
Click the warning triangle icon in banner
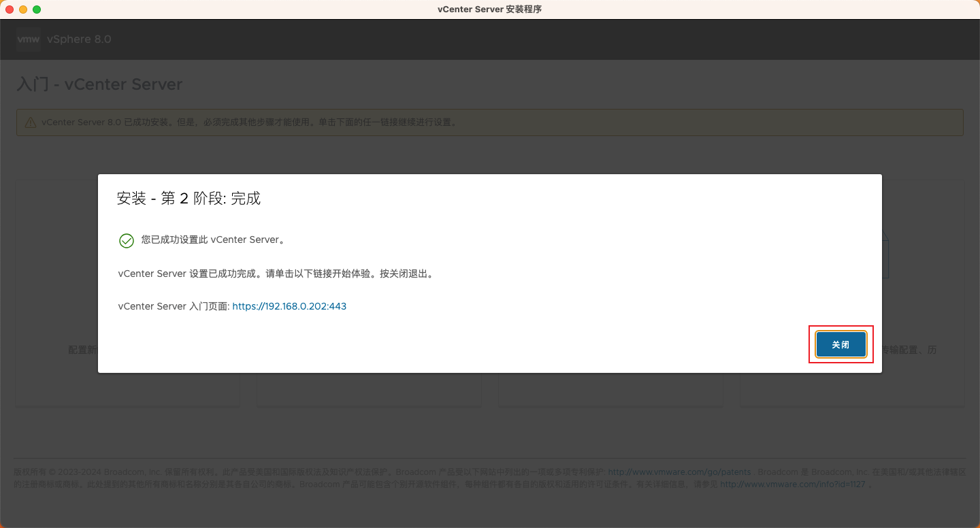click(31, 123)
